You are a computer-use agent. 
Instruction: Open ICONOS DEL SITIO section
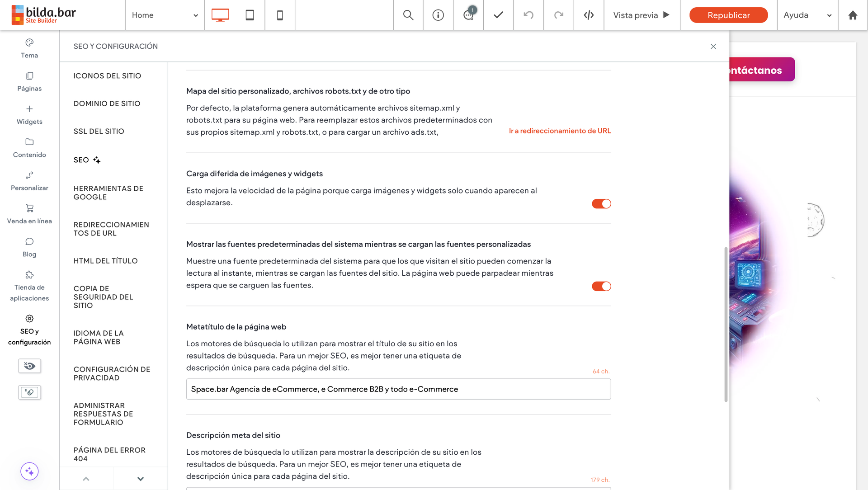coord(107,76)
